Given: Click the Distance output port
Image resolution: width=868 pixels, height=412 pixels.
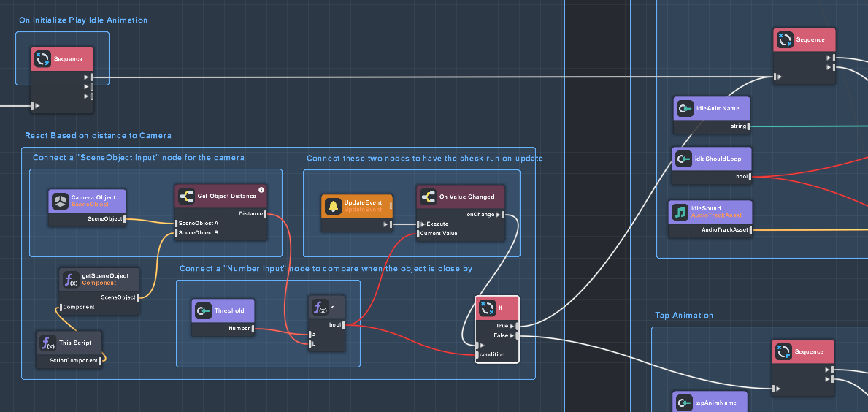Looking at the screenshot, I should (266, 214).
